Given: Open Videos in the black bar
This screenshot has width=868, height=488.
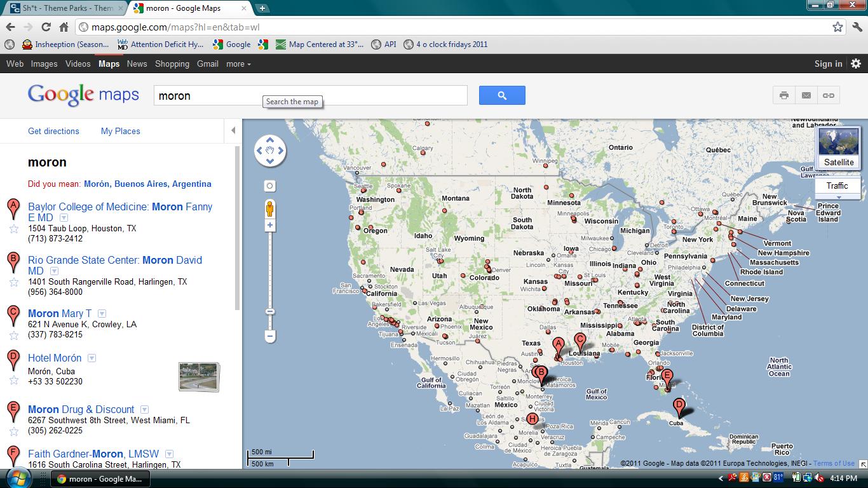Looking at the screenshot, I should 78,64.
